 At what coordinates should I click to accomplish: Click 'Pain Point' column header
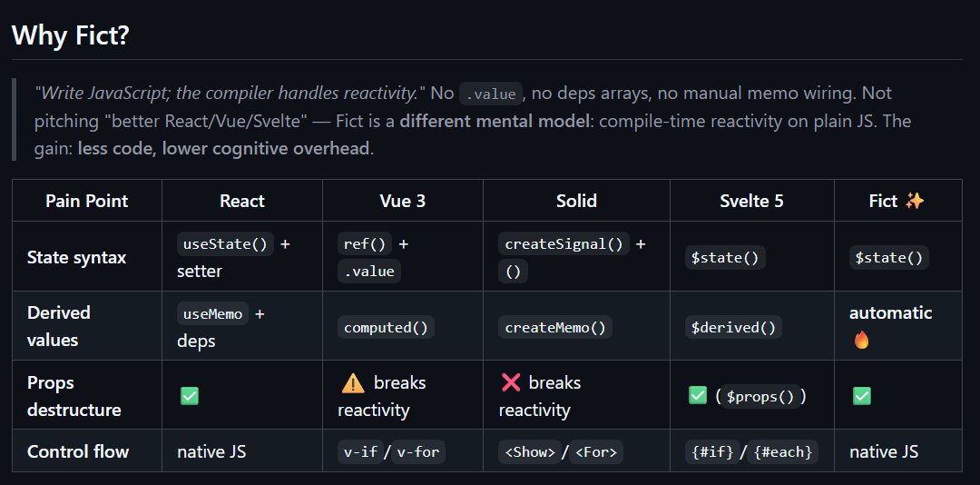pyautogui.click(x=86, y=201)
